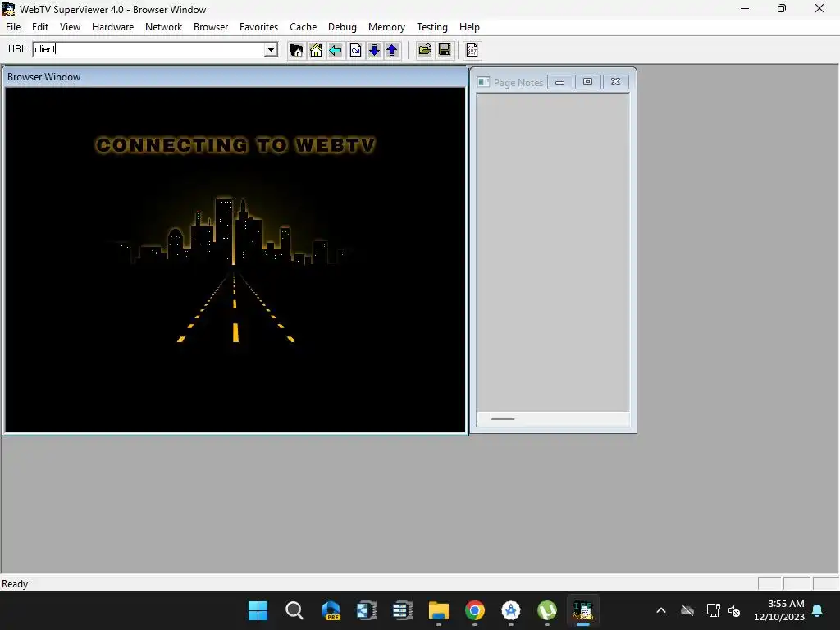Click the Page Notes title text

tap(518, 83)
